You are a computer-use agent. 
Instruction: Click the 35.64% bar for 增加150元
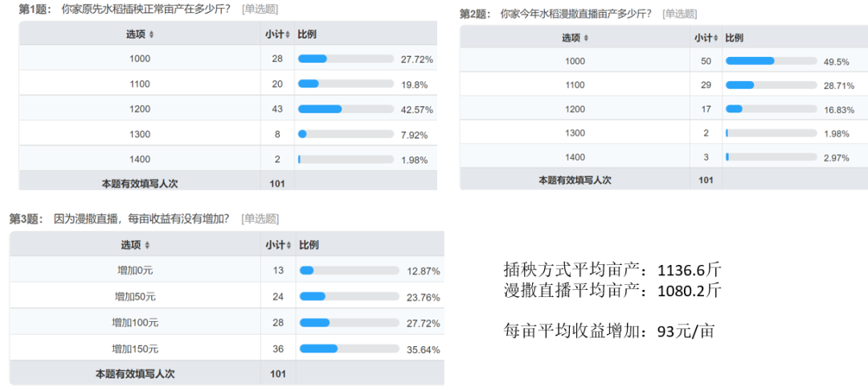tap(350, 348)
